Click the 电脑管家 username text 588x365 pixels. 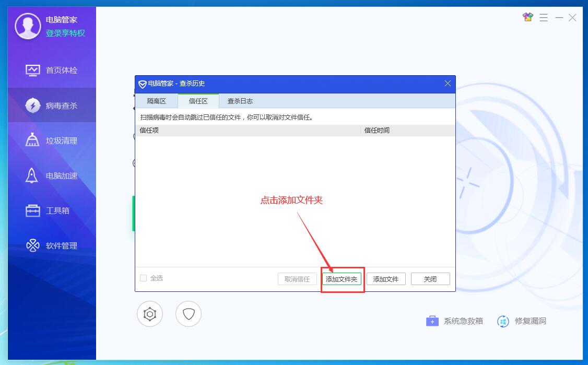pyautogui.click(x=62, y=19)
